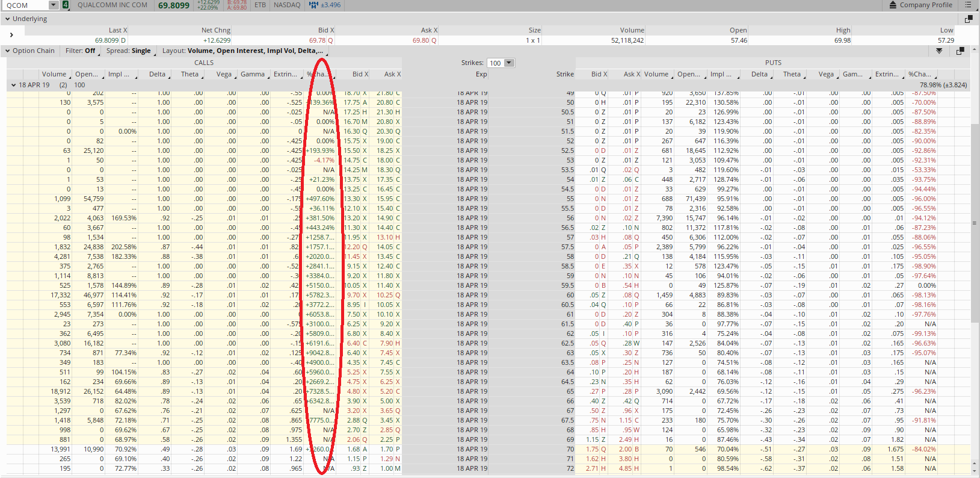This screenshot has width=980, height=478.
Task: Click underlying High value 69.98
Action: pos(842,40)
